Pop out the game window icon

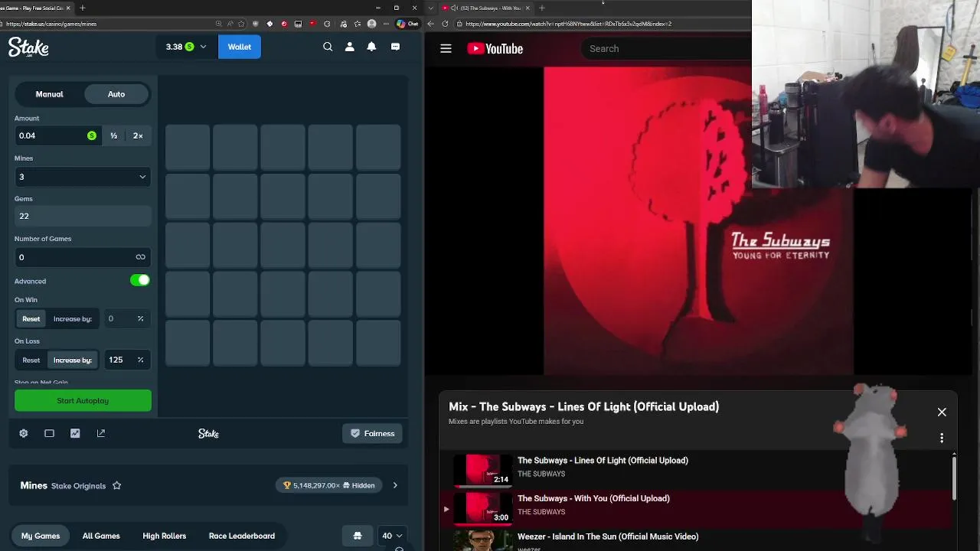click(x=101, y=433)
